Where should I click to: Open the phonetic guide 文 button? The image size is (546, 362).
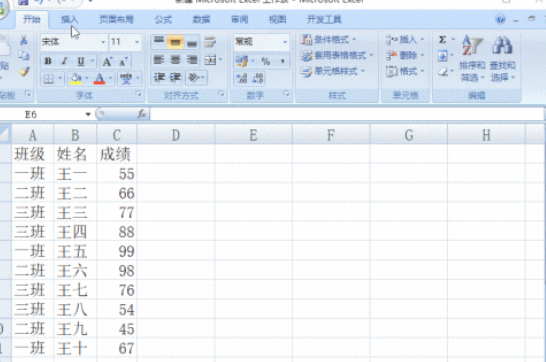[x=126, y=79]
